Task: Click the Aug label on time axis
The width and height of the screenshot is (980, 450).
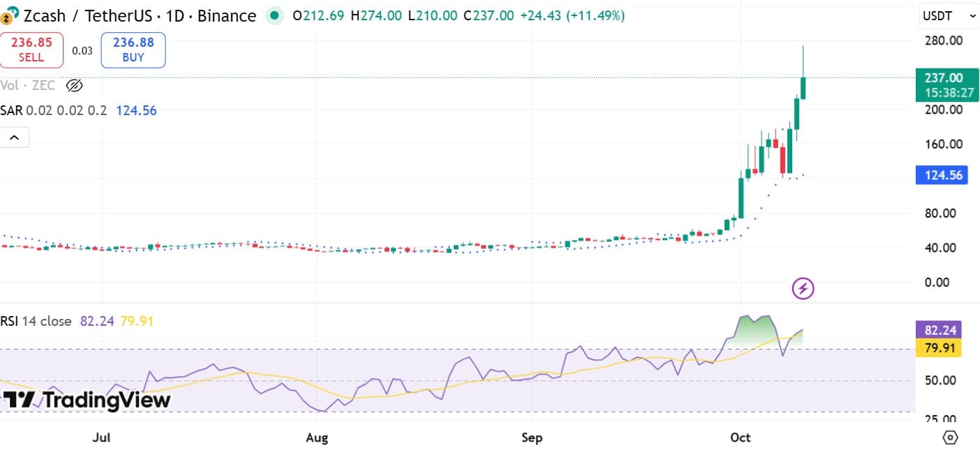Action: (x=317, y=437)
